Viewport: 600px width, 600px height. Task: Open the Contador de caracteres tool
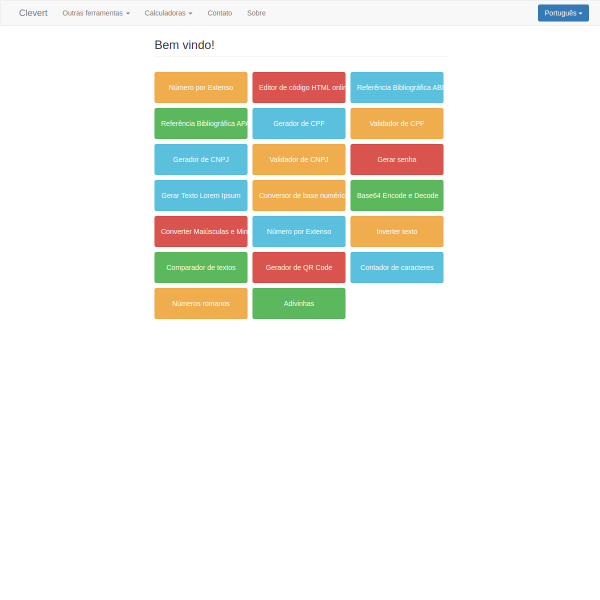coord(397,267)
